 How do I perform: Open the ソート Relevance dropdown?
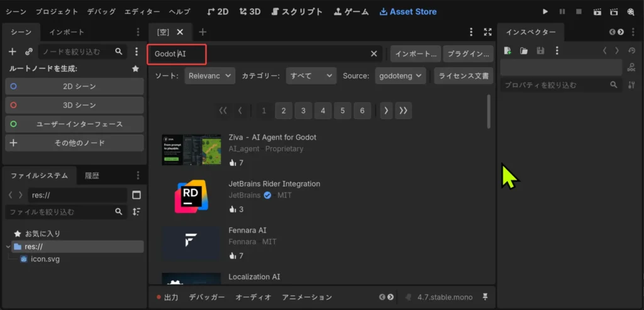[x=210, y=76]
